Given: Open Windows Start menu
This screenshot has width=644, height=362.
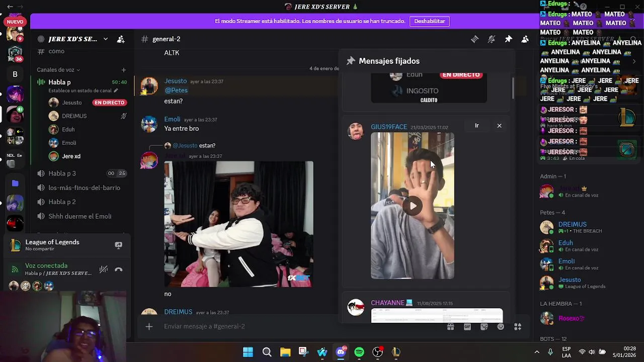Looking at the screenshot, I should pyautogui.click(x=248, y=352).
